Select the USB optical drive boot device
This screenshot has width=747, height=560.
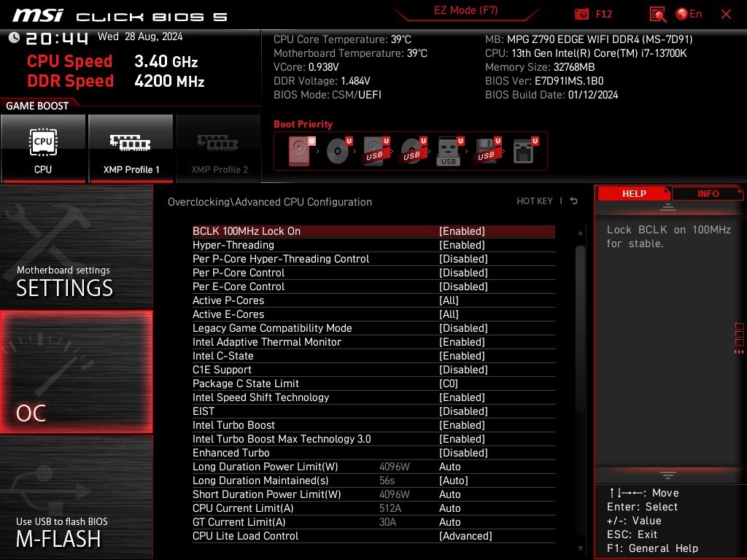(414, 151)
